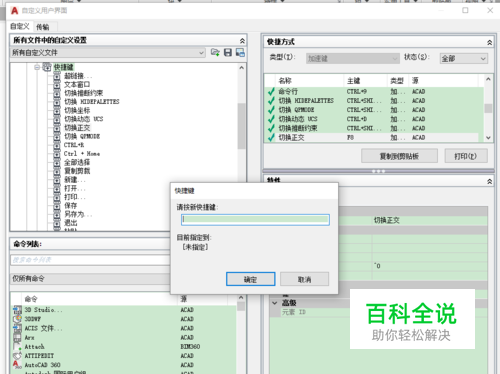Click the 复制到剪贴板 button
Viewport: 500px width, 374px height.
click(x=399, y=156)
